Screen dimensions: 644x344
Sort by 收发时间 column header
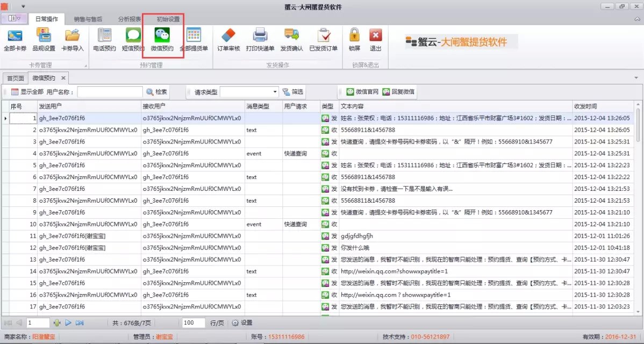coord(603,106)
